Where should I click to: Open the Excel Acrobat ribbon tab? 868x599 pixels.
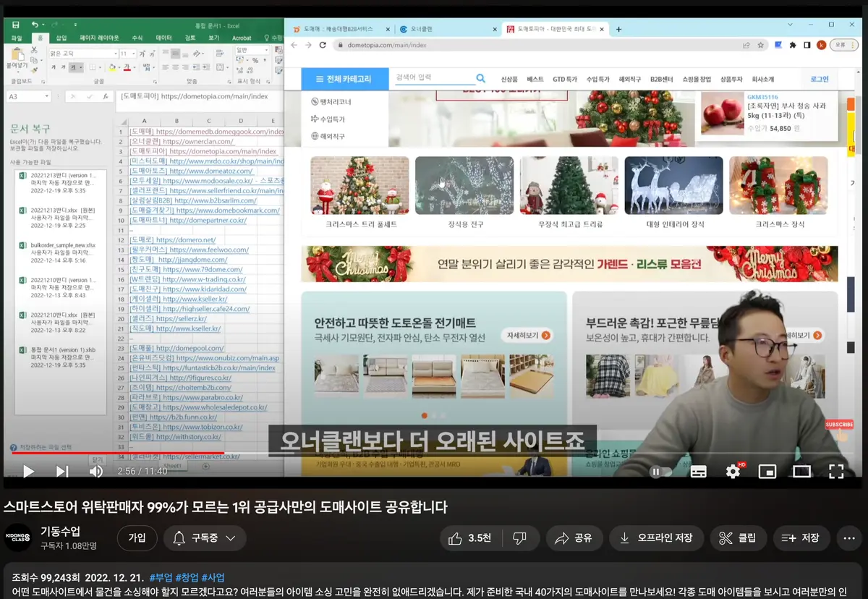point(242,38)
